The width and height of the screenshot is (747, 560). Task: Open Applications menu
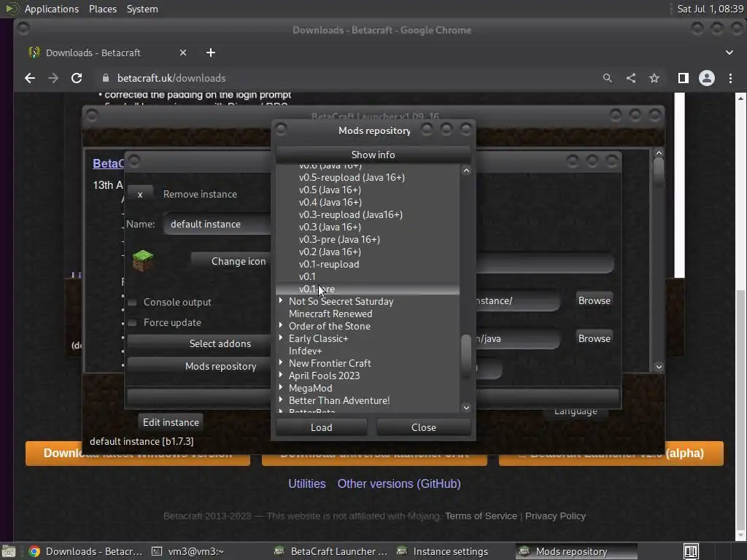tap(52, 9)
